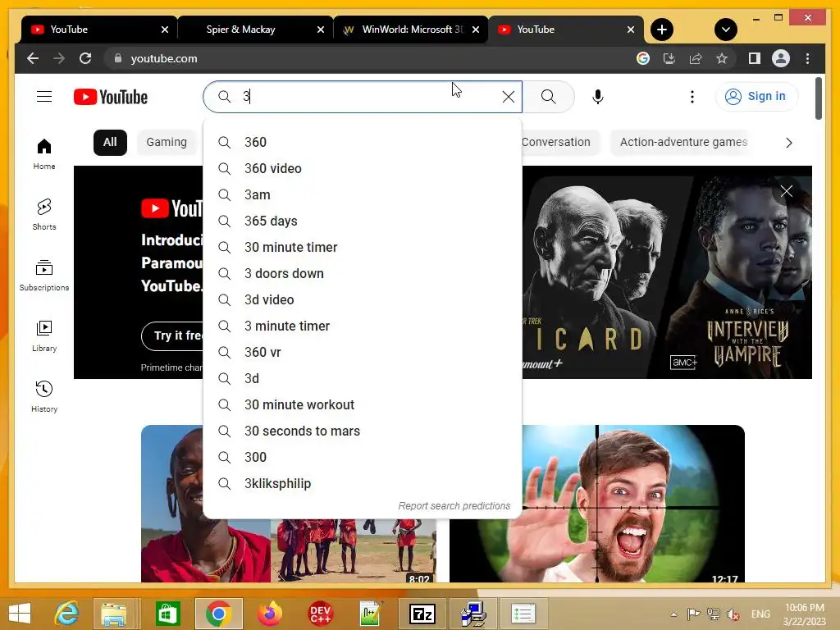Open the MrBeast scope video thumbnail

pyautogui.click(x=597, y=504)
